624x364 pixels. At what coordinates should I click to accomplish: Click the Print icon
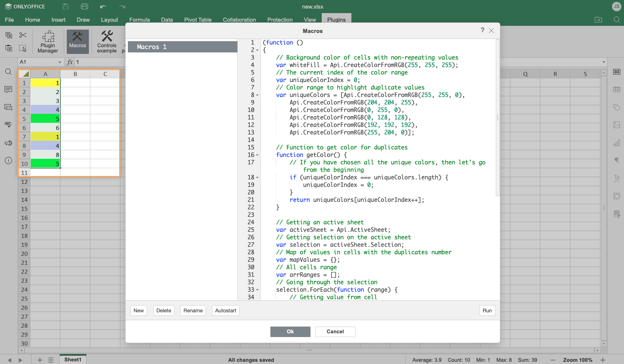tap(84, 6)
